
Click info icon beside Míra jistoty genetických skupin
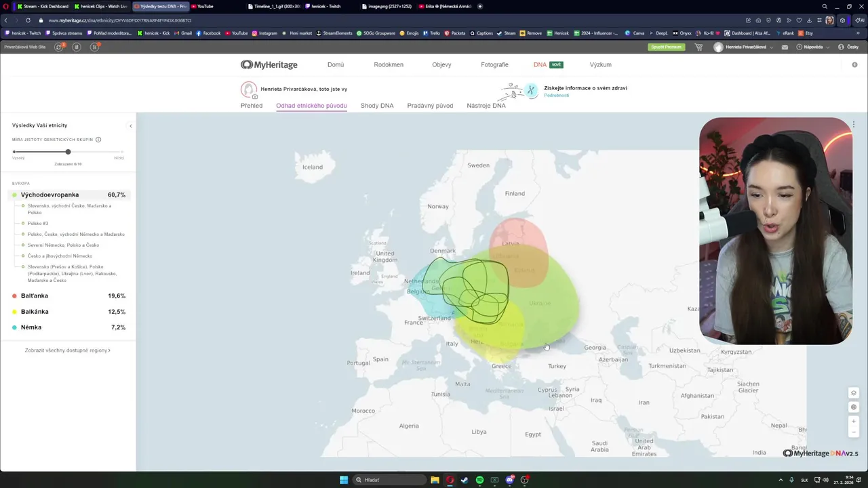[x=98, y=140]
